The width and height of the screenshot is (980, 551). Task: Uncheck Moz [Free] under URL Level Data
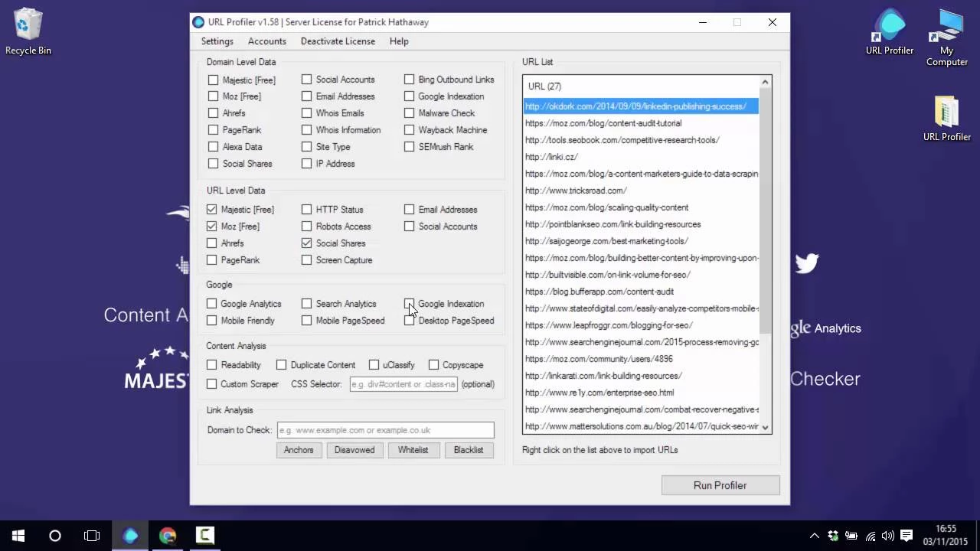coord(212,227)
